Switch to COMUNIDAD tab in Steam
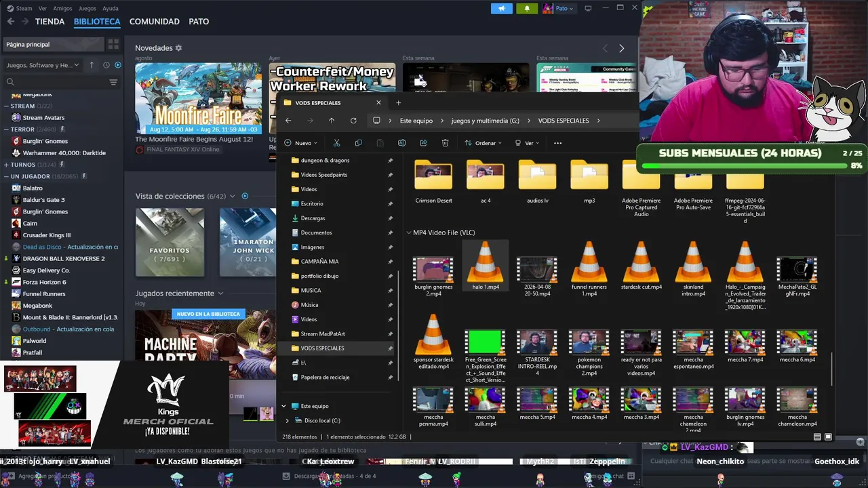This screenshot has height=488, width=868. (155, 22)
